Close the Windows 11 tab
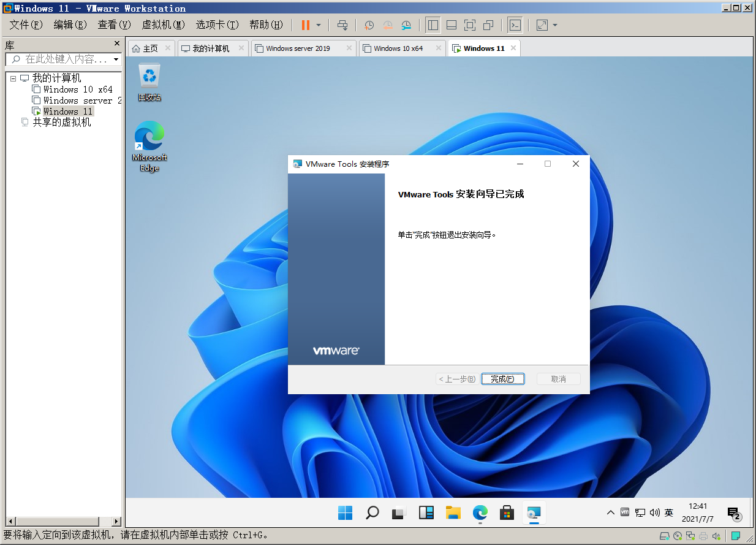Viewport: 756px width, 545px height. coord(513,48)
